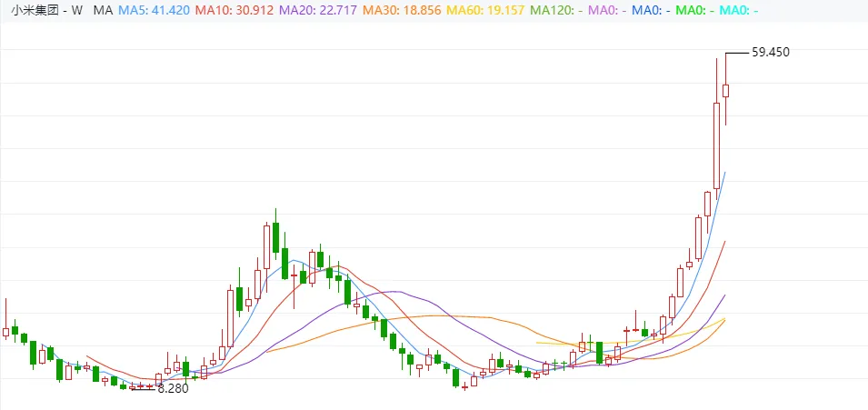The width and height of the screenshot is (868, 410).
Task: Select the MA indicator label
Action: [x=103, y=10]
